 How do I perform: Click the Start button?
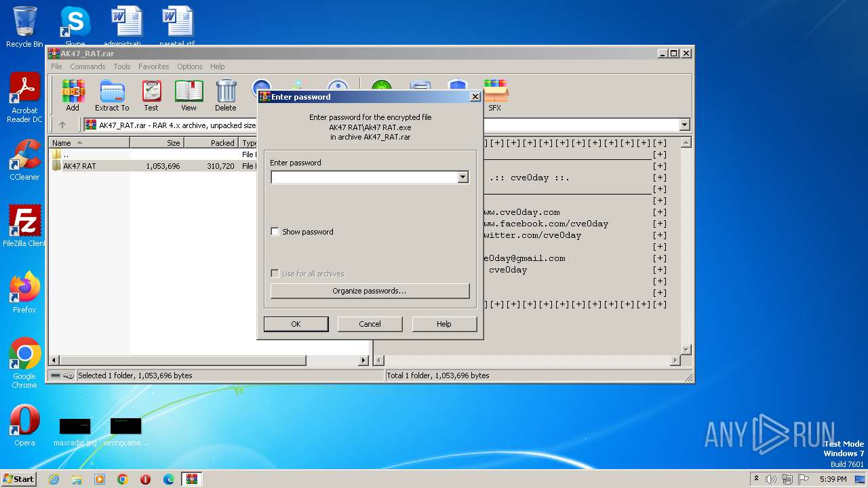pos(19,479)
